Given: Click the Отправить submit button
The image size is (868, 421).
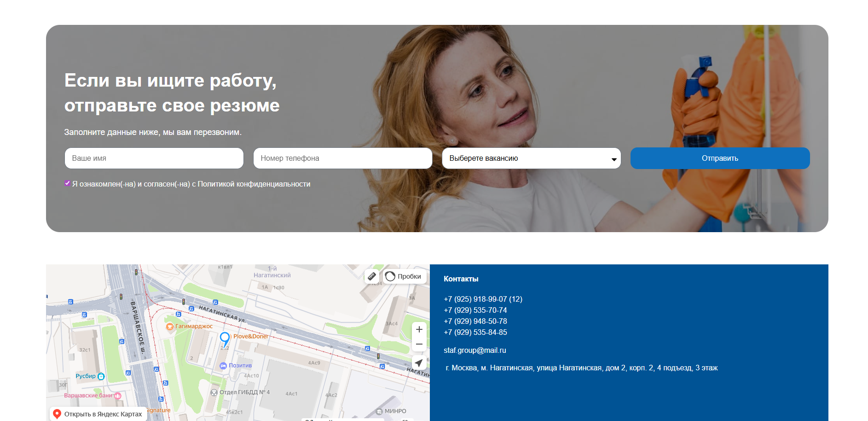Looking at the screenshot, I should tap(720, 158).
